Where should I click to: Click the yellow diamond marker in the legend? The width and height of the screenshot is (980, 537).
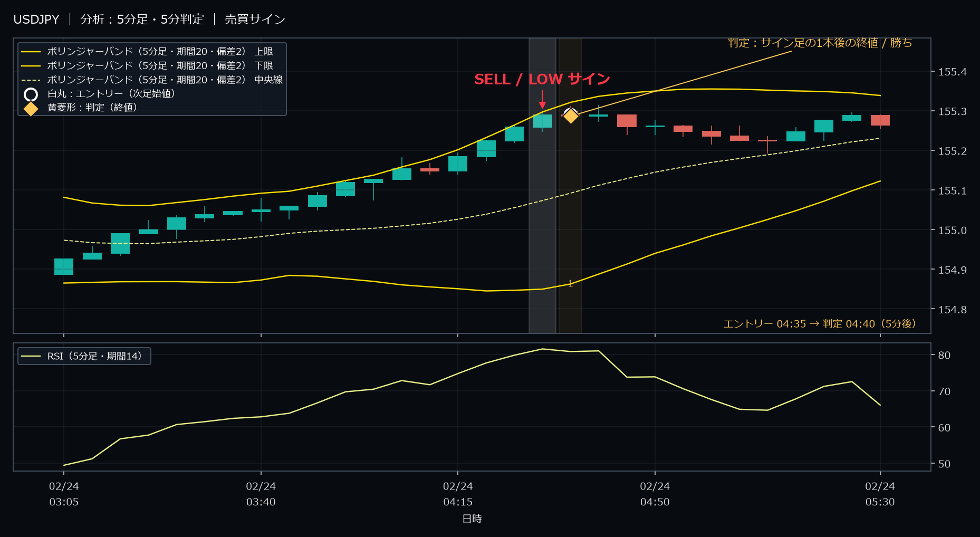pyautogui.click(x=31, y=108)
